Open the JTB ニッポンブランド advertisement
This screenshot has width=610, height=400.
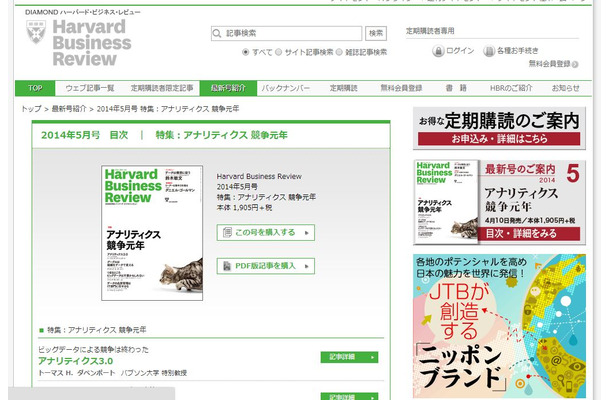(500, 326)
